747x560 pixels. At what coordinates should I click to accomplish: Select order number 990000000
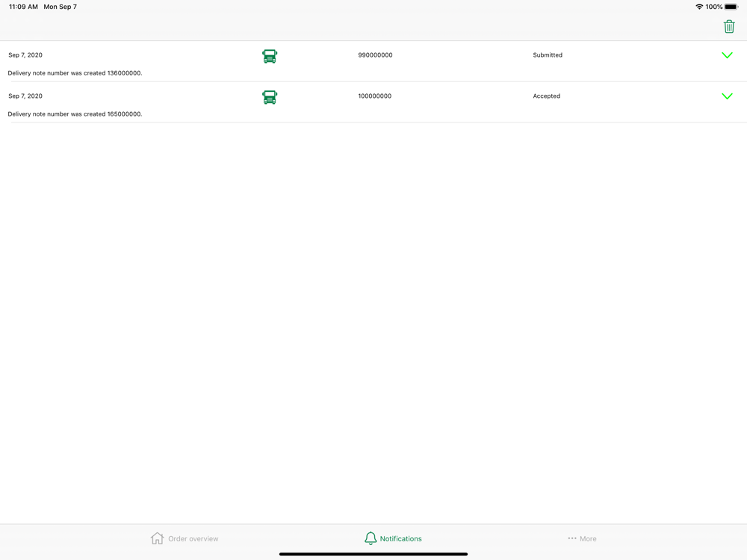(376, 55)
